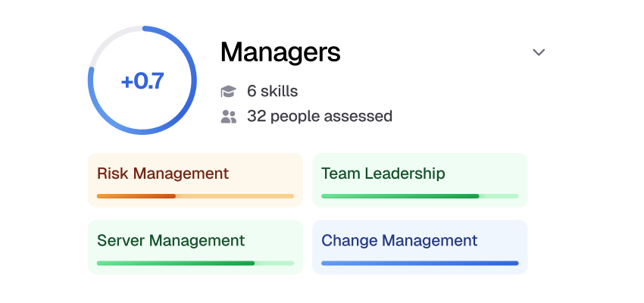This screenshot has height=303, width=644.
Task: Click the Risk Management label text
Action: (163, 173)
